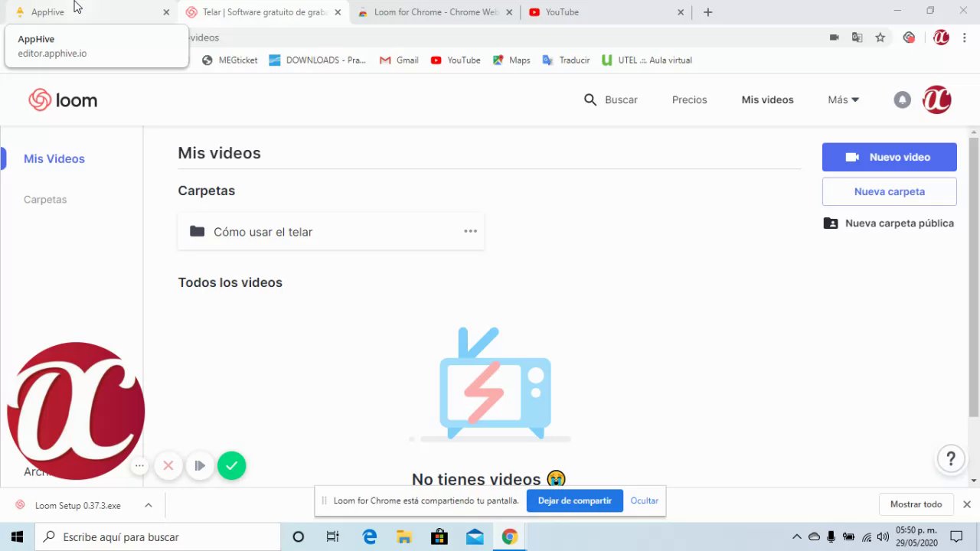Click the Loom extension icon

click(909, 37)
